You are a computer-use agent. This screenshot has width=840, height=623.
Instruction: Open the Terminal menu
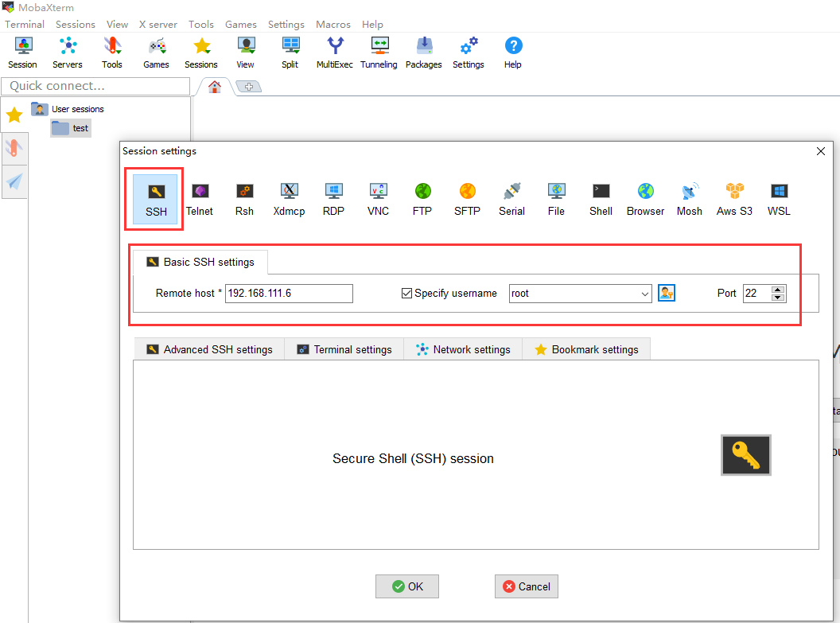pos(25,24)
